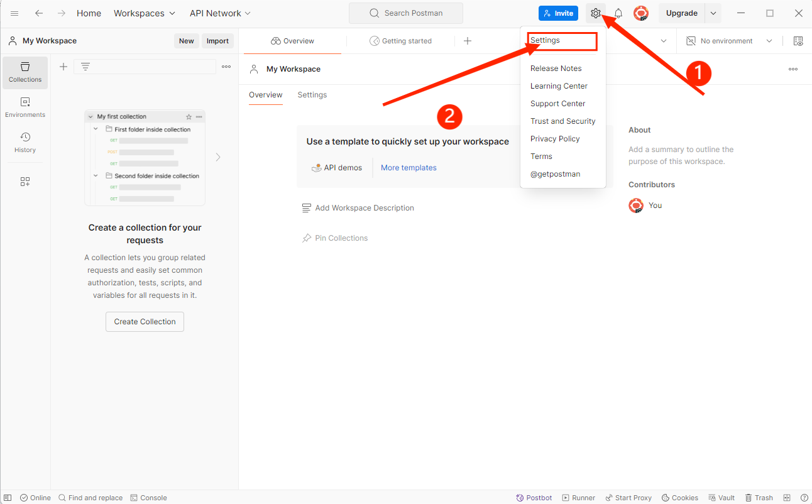Click the Search Postman field

406,13
